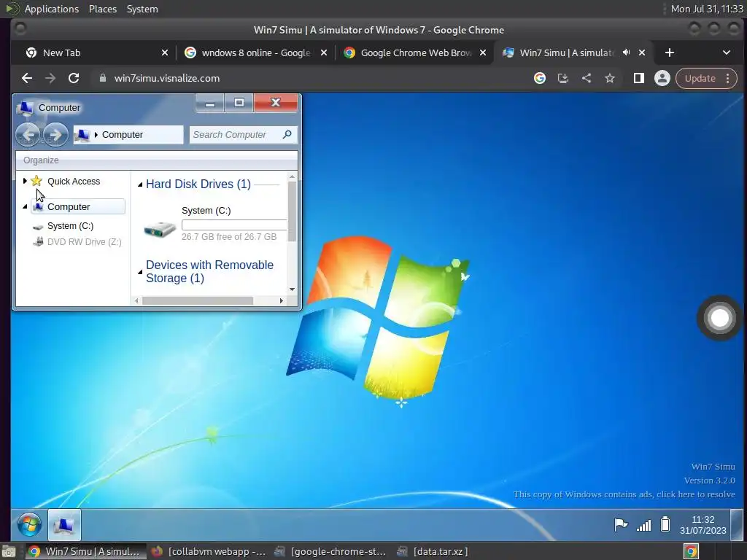This screenshot has height=560, width=747.
Task: Open the System menu
Action: click(142, 9)
